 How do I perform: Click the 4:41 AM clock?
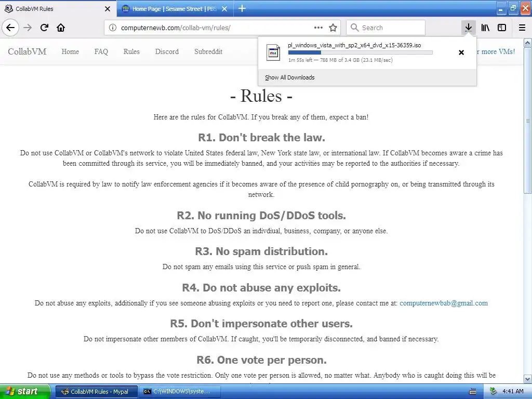tap(513, 391)
